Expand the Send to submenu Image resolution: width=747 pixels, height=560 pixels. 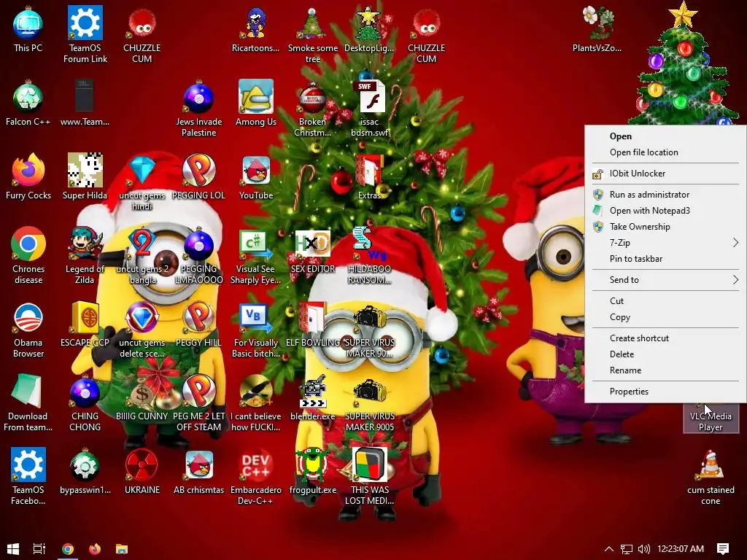click(665, 280)
